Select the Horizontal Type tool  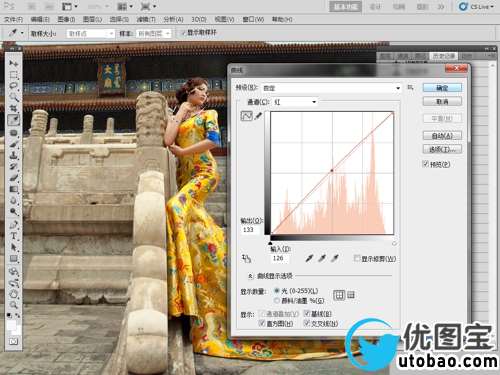[14, 236]
